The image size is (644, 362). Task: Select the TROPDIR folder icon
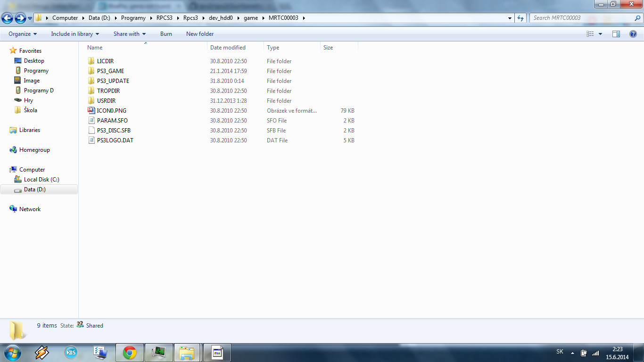[91, 91]
